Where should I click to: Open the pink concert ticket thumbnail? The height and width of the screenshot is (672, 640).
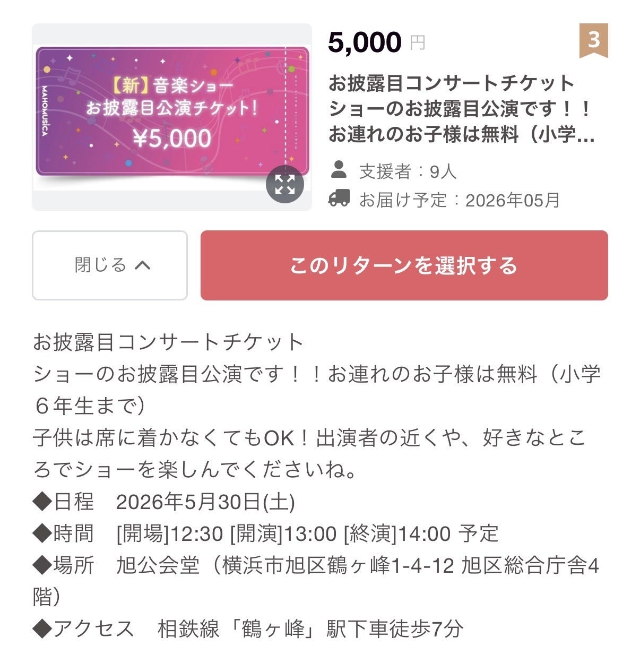(x=159, y=111)
